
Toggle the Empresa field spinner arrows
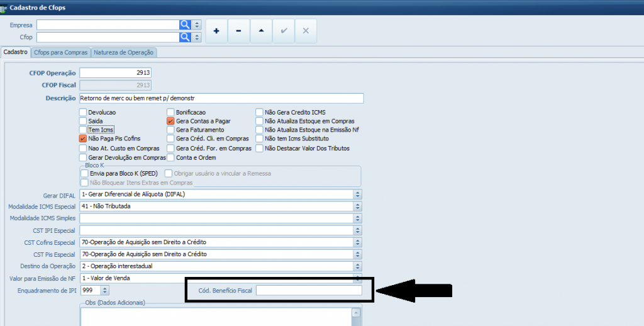[x=197, y=25]
